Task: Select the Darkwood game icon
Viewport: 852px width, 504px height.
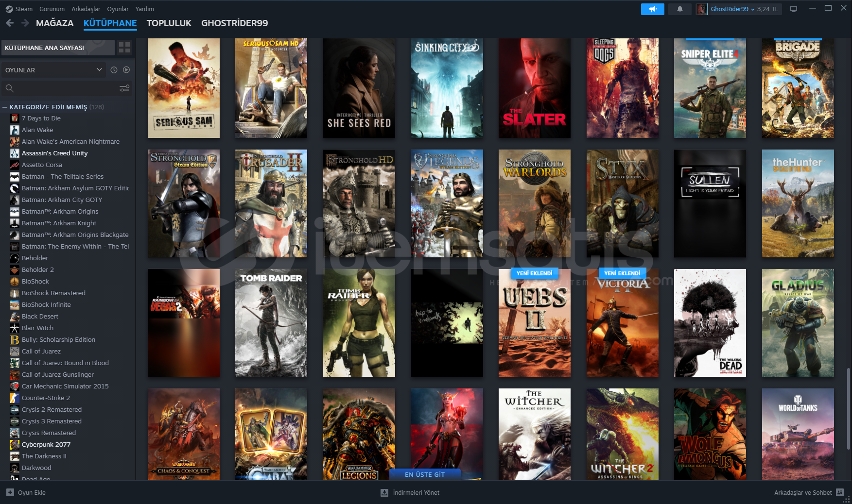Action: pos(15,468)
